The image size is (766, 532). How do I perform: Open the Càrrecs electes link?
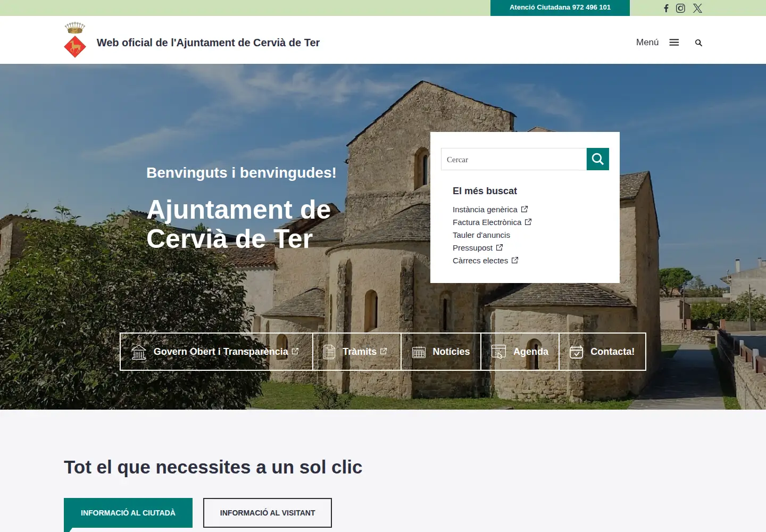click(480, 261)
